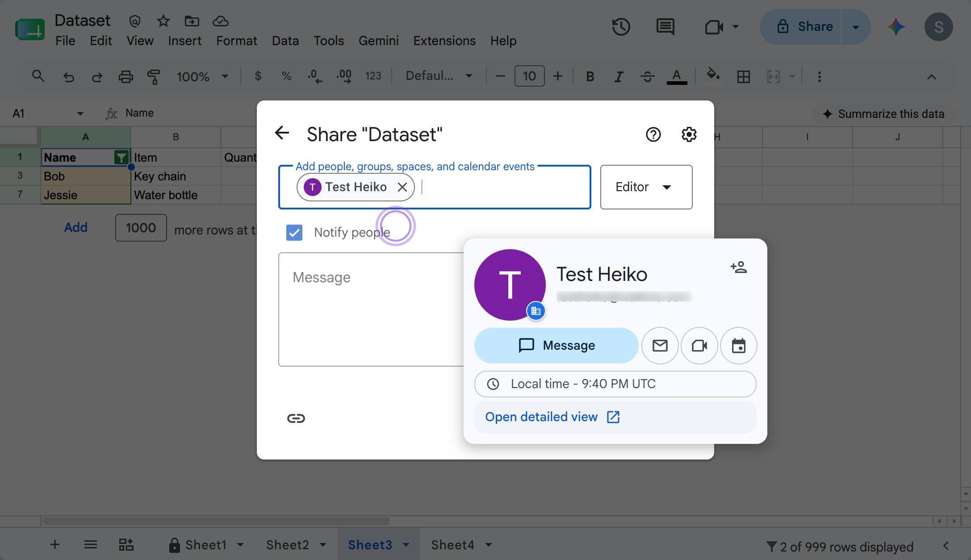Open Borders tool icon
This screenshot has width=971, height=560.
tap(743, 77)
